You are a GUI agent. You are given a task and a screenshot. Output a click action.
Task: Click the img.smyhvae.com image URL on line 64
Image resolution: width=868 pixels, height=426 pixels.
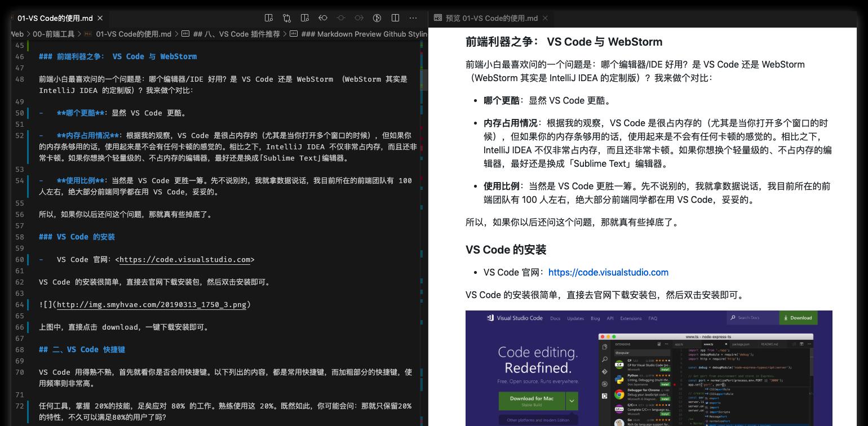pyautogui.click(x=152, y=304)
